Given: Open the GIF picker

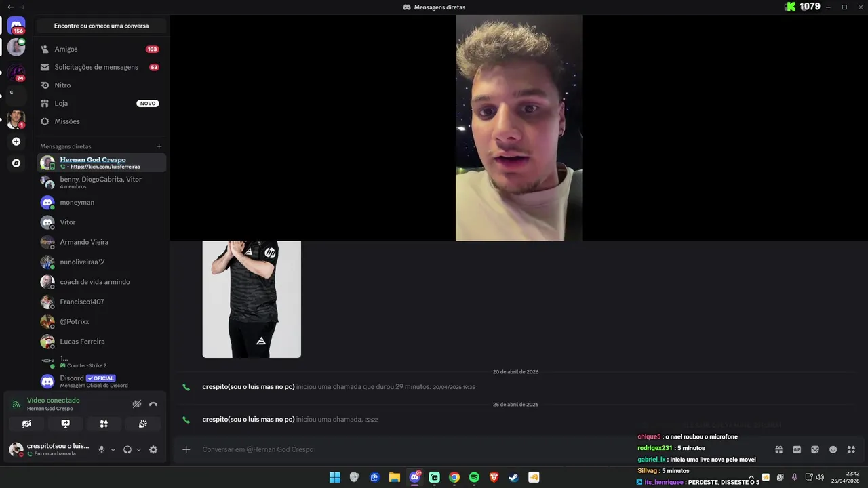Looking at the screenshot, I should pos(797,449).
